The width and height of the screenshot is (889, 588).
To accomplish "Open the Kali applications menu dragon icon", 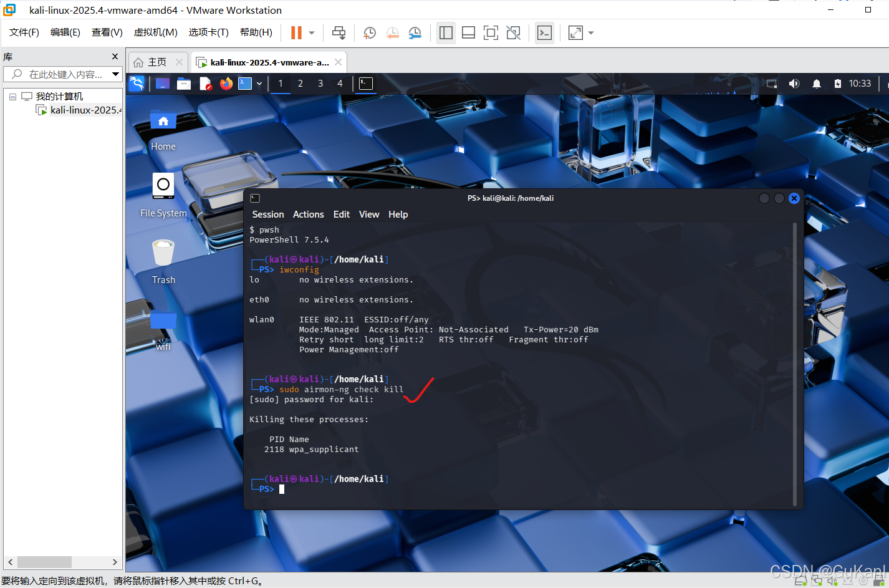I will [x=137, y=83].
